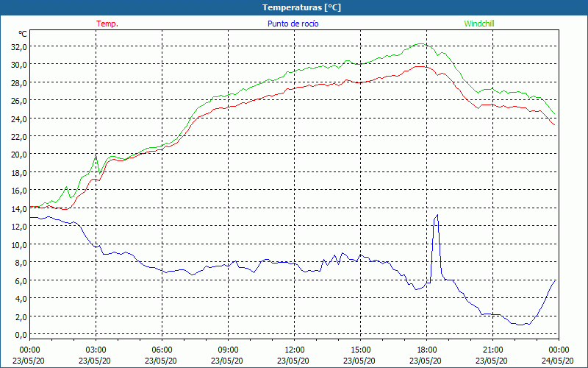
Task: Click the 06:00 time axis label
Action: 162,350
